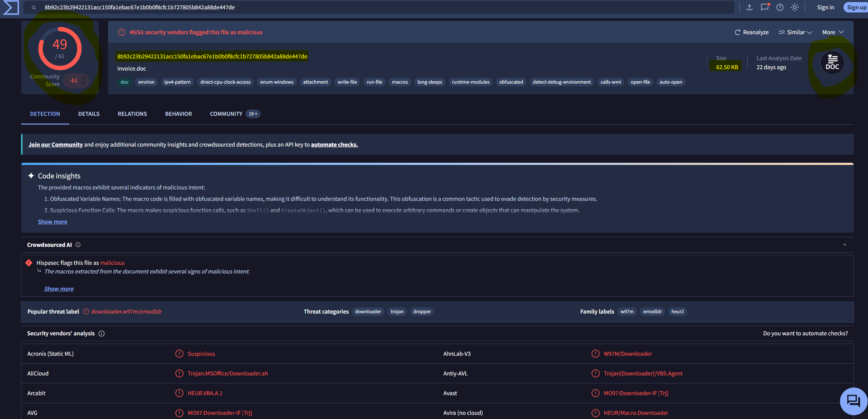Click Security vendors' analysis info icon

click(102, 334)
